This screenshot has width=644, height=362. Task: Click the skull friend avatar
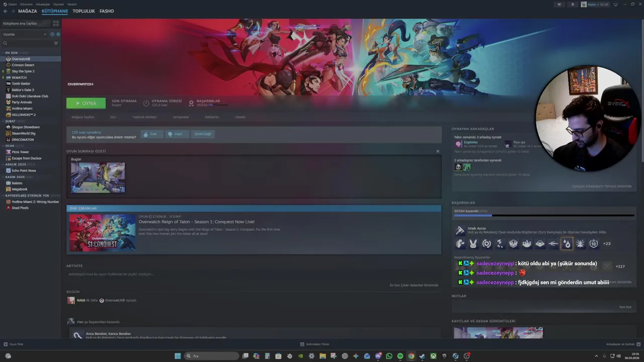458,167
